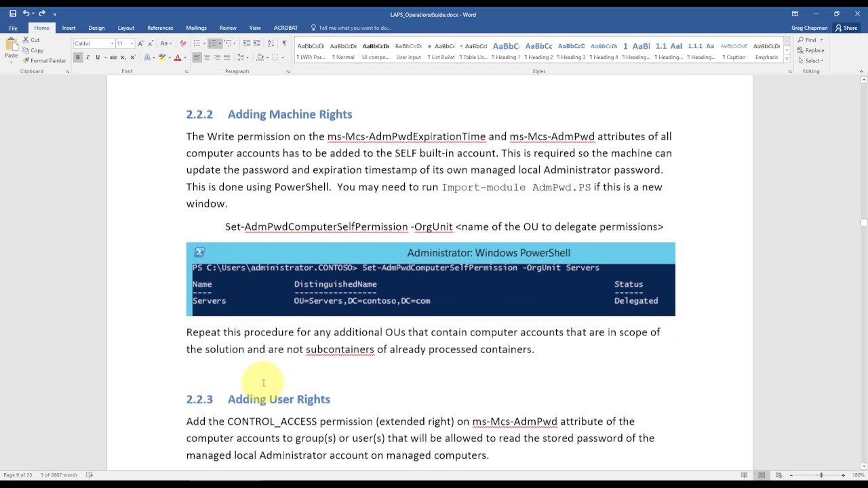The width and height of the screenshot is (868, 488).
Task: Open the File menu tab
Action: (x=13, y=28)
